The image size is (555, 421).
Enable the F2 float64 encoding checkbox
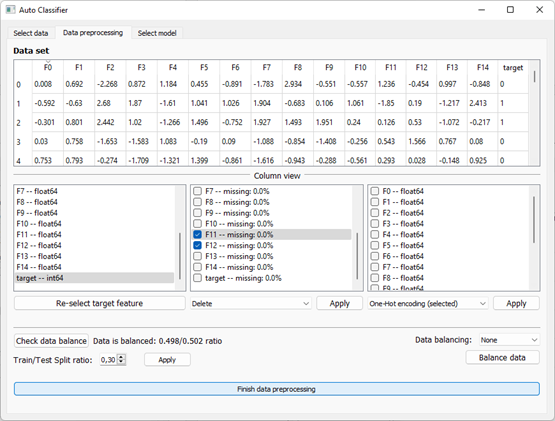[x=374, y=213]
